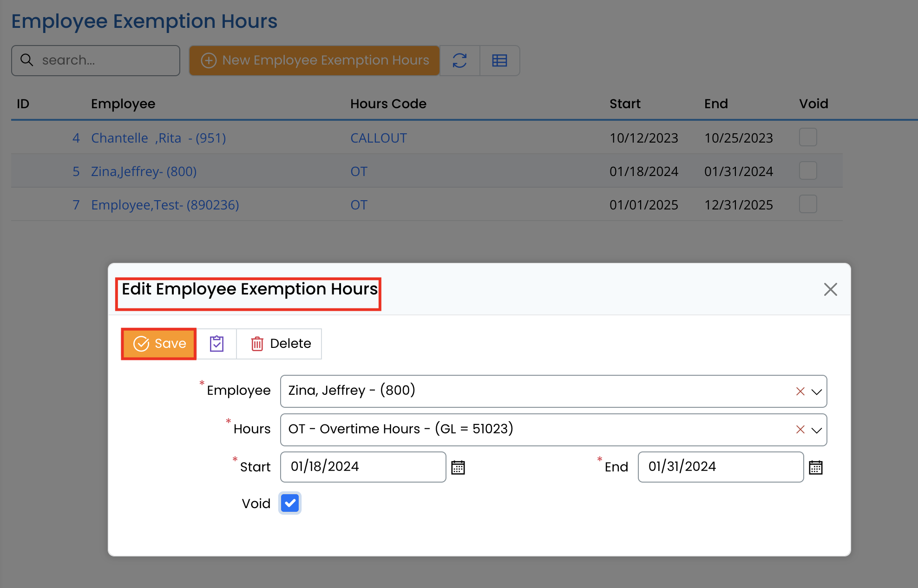This screenshot has width=918, height=588.
Task: Close the Edit Employee Exemption Hours dialog
Action: [x=830, y=289]
